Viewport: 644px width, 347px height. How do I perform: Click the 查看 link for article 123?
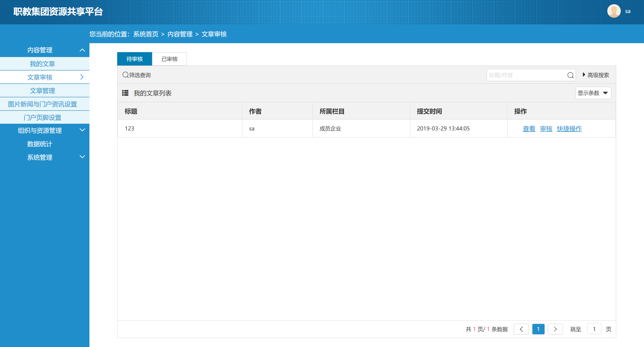tap(529, 129)
